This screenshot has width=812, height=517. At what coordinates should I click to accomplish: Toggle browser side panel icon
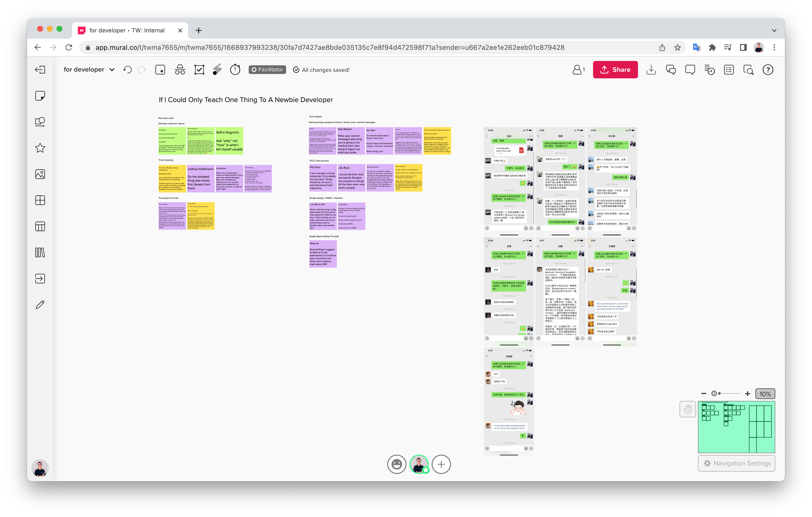coord(743,48)
